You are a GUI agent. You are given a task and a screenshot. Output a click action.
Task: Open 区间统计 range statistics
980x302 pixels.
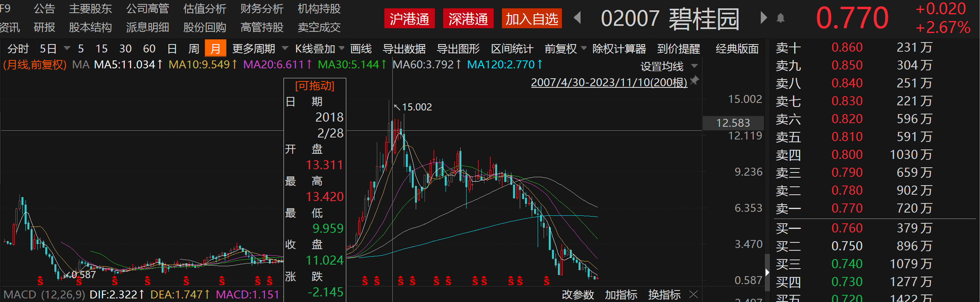pyautogui.click(x=512, y=49)
